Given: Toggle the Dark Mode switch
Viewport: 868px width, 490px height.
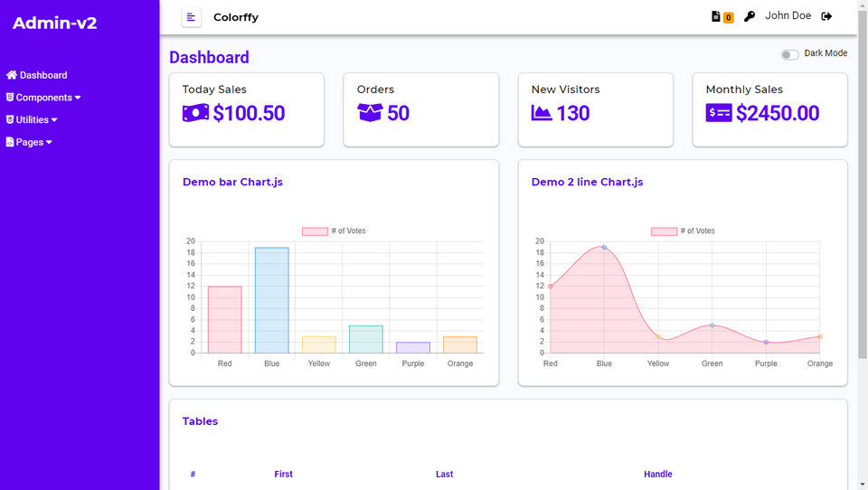Looking at the screenshot, I should pos(789,54).
